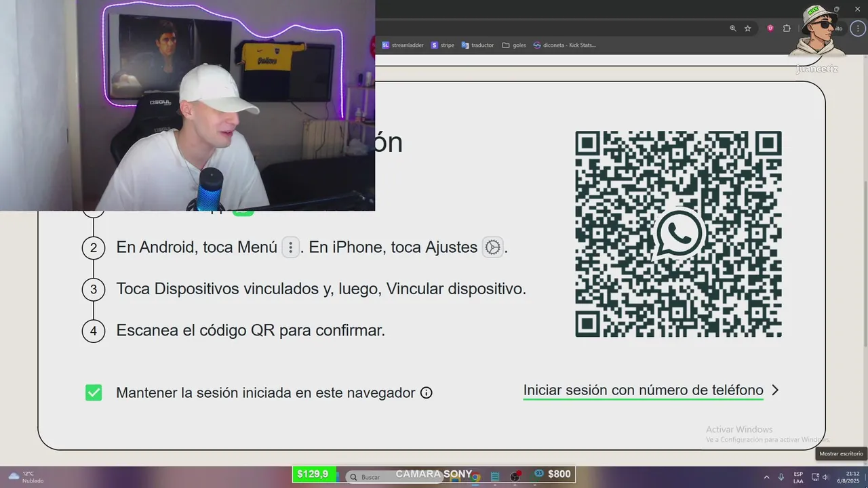
Task: Click Iniciar sesión con número de teléfono
Action: [x=643, y=390]
